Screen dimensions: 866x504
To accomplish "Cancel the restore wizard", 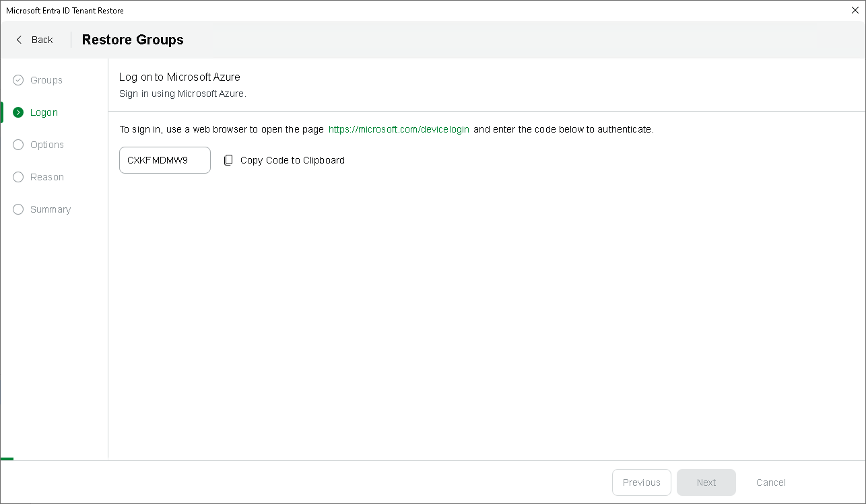I will [x=771, y=482].
